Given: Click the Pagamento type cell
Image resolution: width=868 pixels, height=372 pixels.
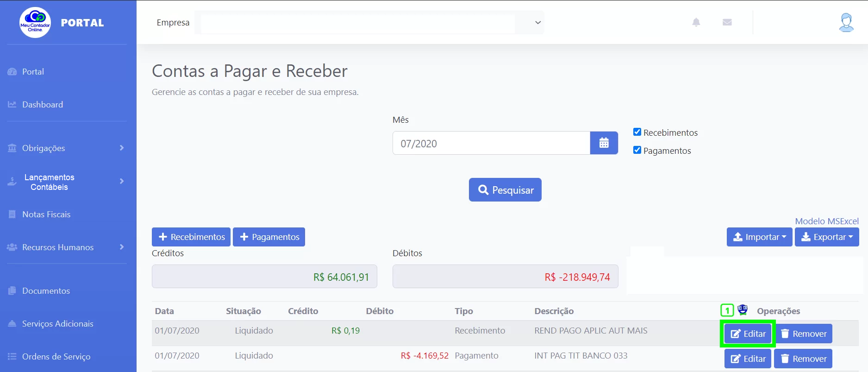Looking at the screenshot, I should [476, 355].
